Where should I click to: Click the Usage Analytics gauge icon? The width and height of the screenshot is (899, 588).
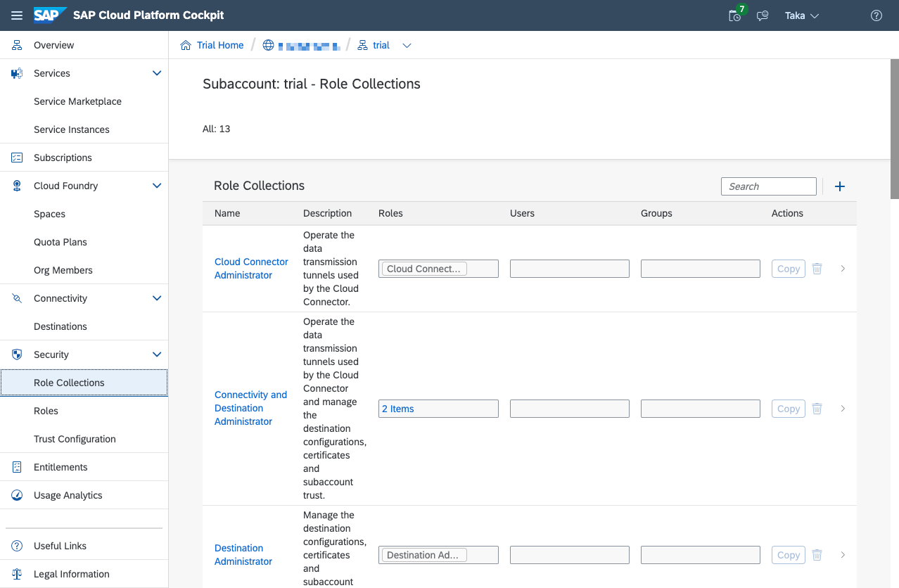click(17, 495)
